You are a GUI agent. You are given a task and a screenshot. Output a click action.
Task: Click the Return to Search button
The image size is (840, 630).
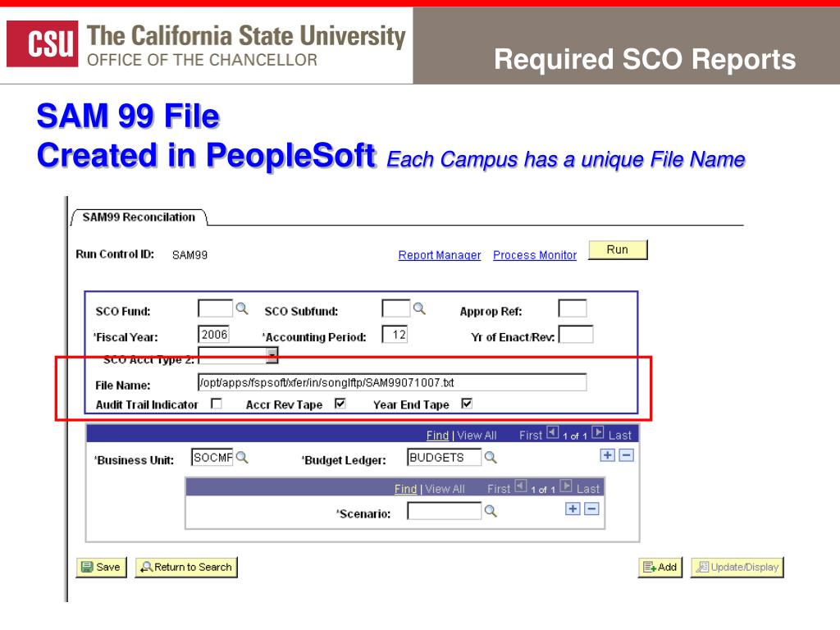click(186, 568)
